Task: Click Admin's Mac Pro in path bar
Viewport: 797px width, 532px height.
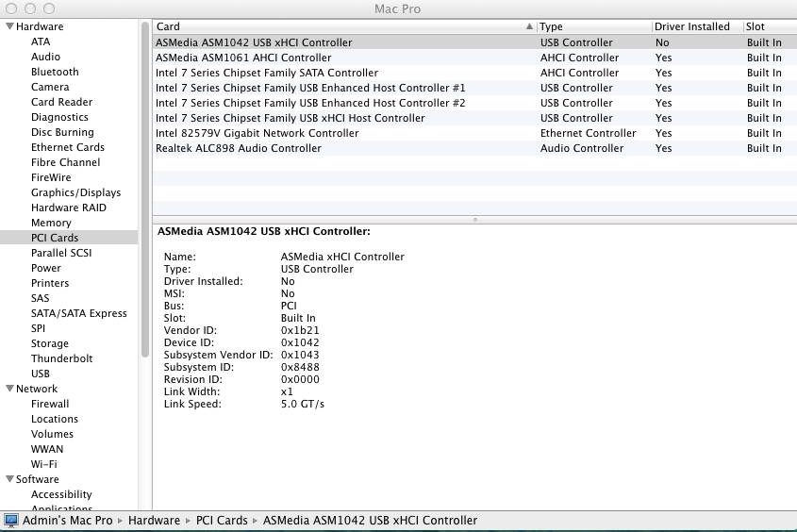Action: click(68, 521)
